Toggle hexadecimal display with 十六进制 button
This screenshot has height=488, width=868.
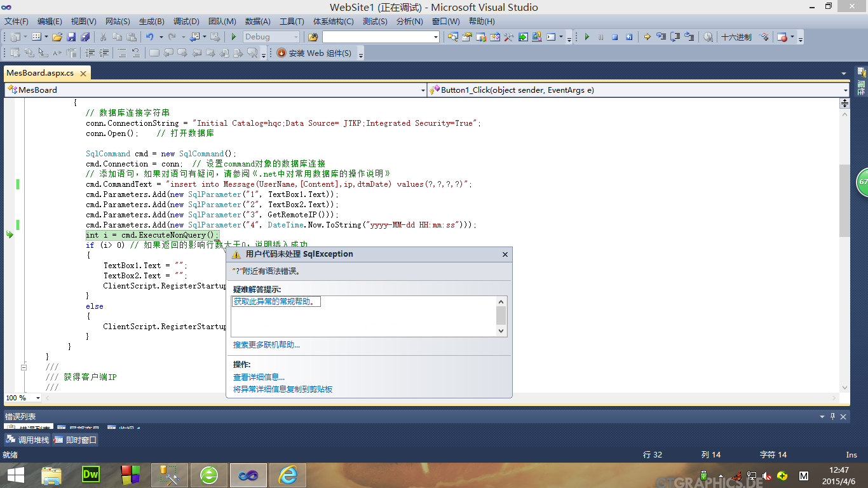pos(736,37)
